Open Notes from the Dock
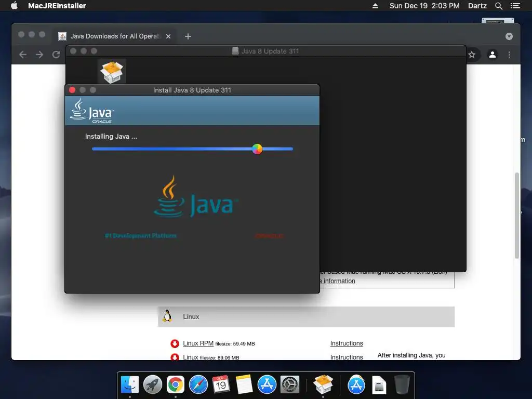532x399 pixels. [x=244, y=384]
